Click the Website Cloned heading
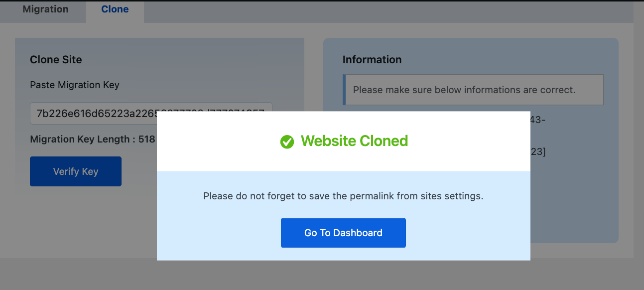The height and width of the screenshot is (290, 644). 354,141
